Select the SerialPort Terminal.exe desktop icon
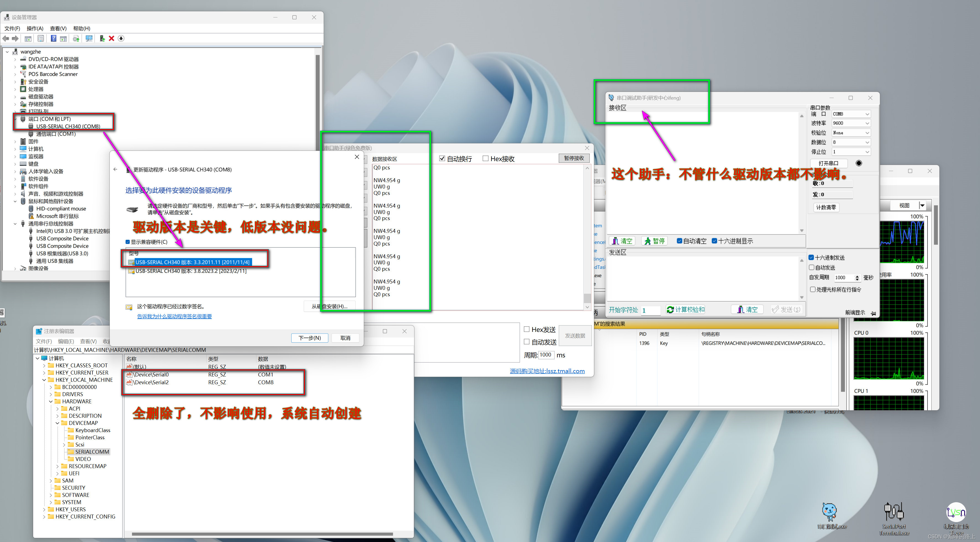 (894, 518)
